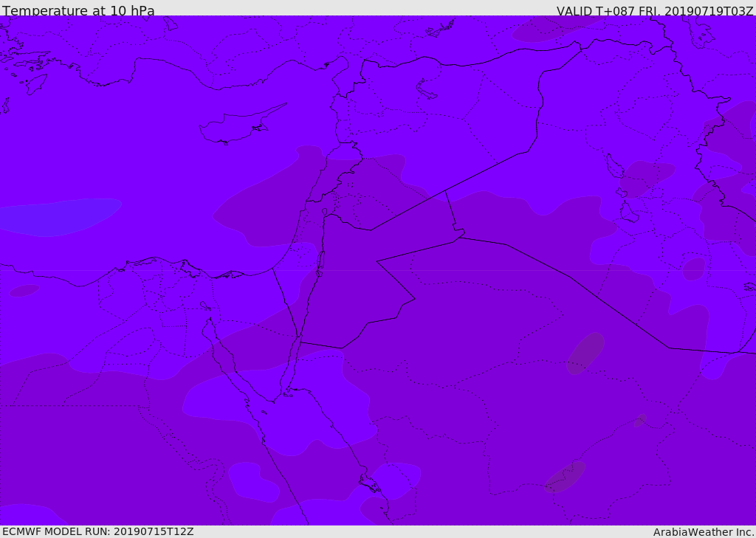The width and height of the screenshot is (756, 538).
Task: Click the 'ECMWF MODEL RUN: 20190715T12Z' text
Action: point(98,531)
